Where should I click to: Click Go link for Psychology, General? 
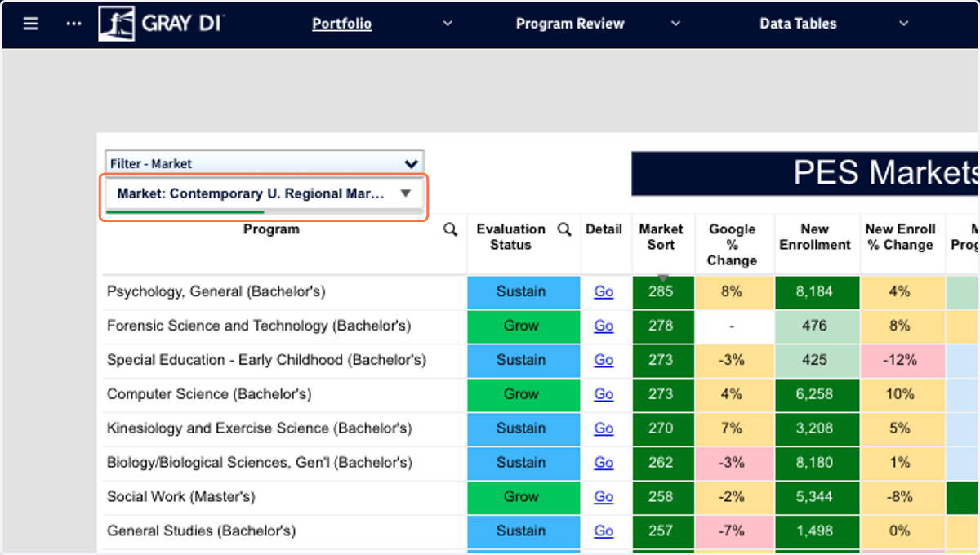(x=604, y=292)
